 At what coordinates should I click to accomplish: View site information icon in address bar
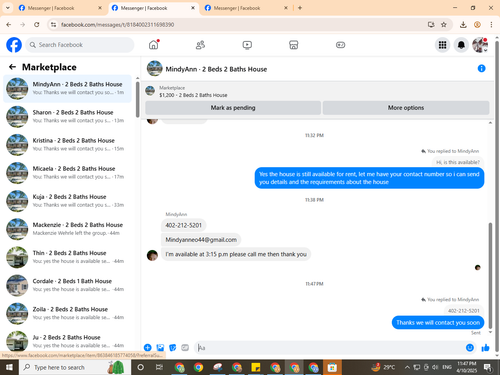[x=53, y=24]
